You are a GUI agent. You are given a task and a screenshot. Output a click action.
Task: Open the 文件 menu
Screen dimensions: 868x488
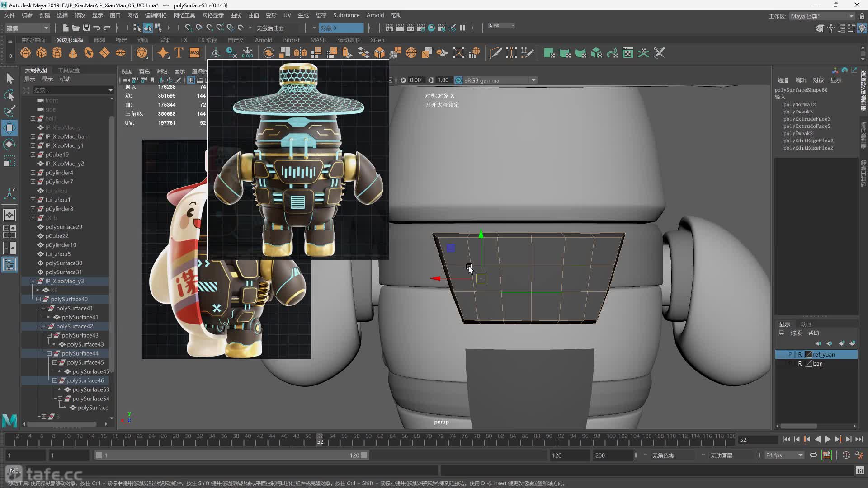point(9,15)
